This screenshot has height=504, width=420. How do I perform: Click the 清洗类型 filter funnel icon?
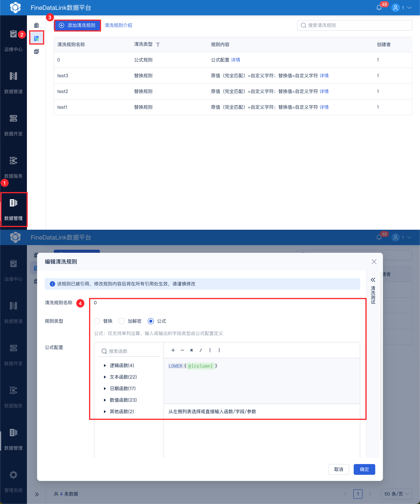tap(158, 44)
